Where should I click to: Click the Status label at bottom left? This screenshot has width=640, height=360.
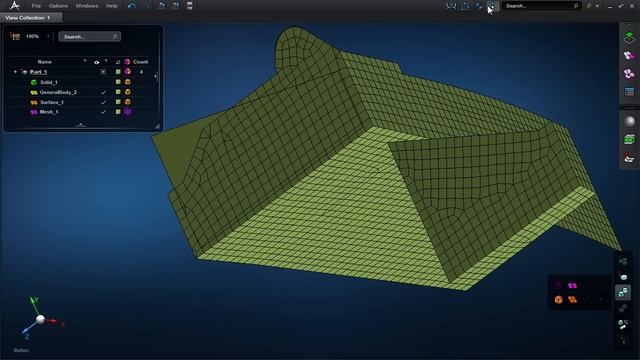tap(21, 350)
